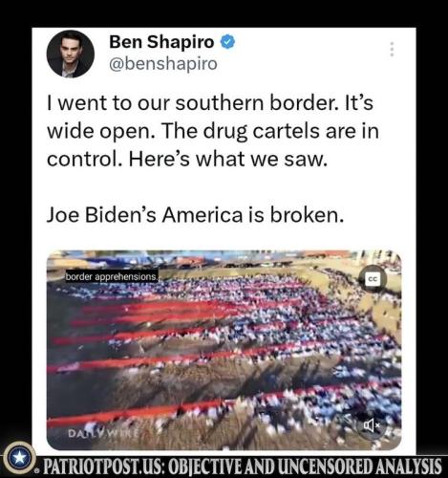This screenshot has height=478, width=448.
Task: Click the "border apprehensions." caption overlay
Action: (x=112, y=277)
